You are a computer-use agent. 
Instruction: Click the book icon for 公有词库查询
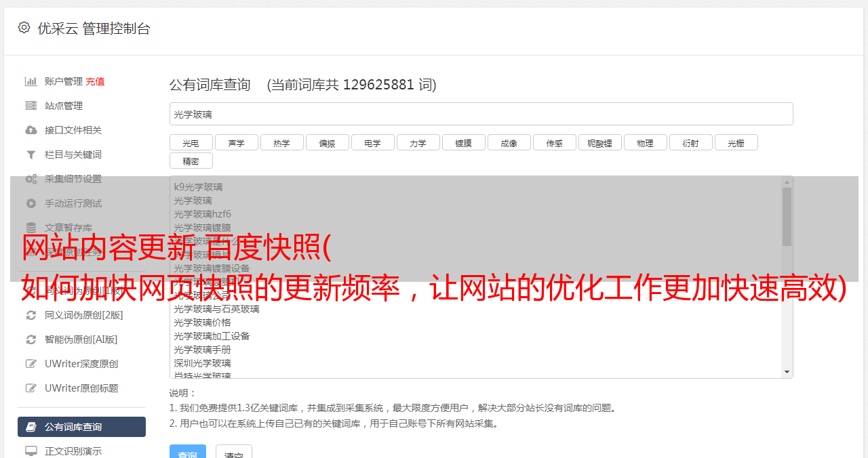coord(31,427)
